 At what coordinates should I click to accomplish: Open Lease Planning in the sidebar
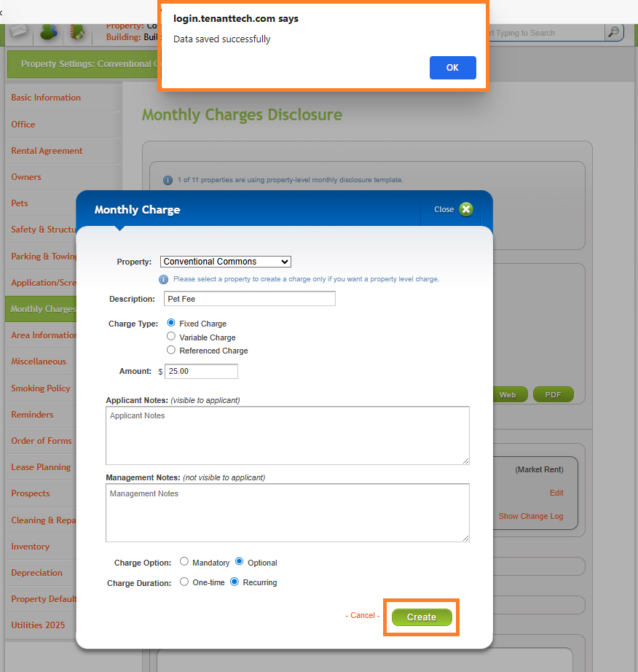[41, 467]
